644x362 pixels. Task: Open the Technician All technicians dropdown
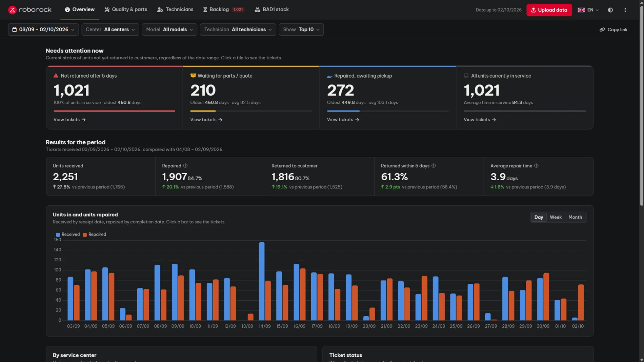[x=238, y=29]
